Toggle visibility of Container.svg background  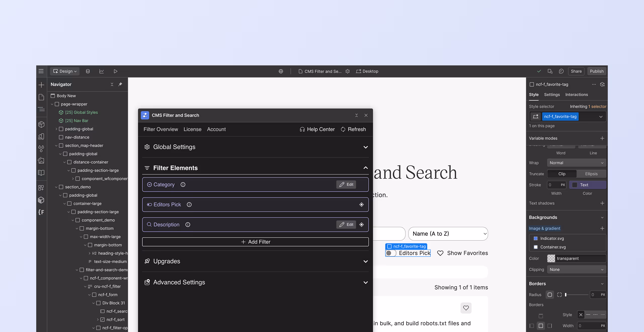(x=536, y=247)
